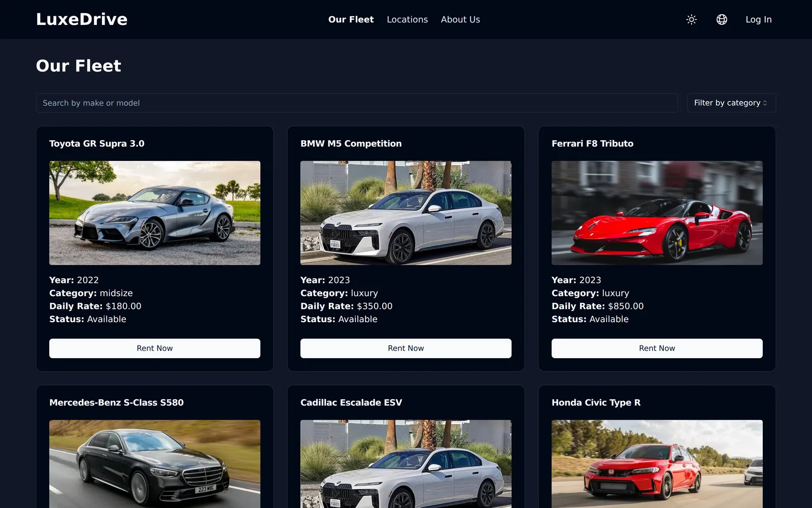812x508 pixels.
Task: Click the BMW M5 Competition photo
Action: pyautogui.click(x=406, y=213)
